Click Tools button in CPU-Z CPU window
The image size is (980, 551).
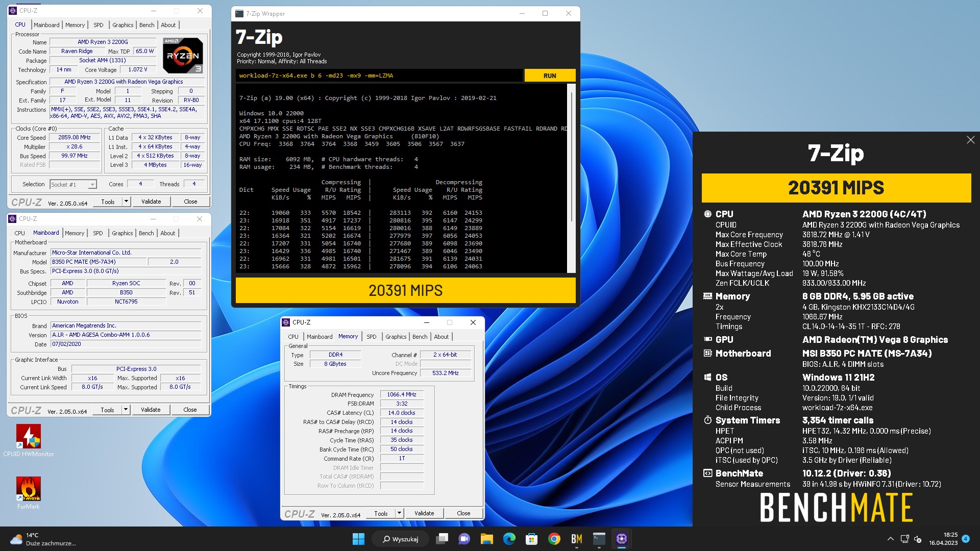click(108, 202)
